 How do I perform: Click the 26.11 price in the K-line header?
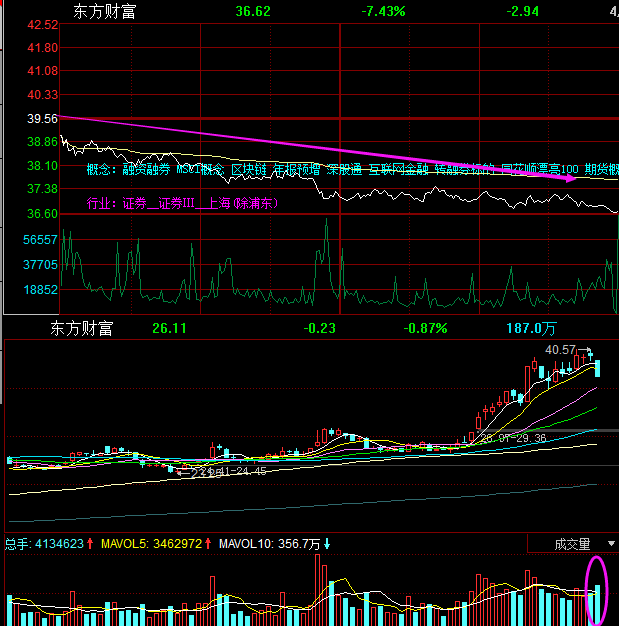click(x=169, y=328)
